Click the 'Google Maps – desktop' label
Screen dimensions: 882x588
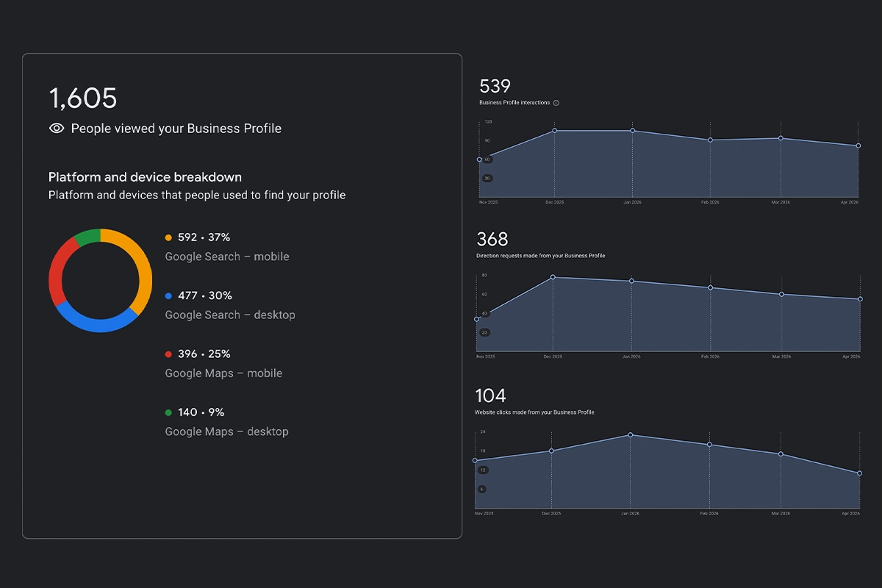point(227,431)
